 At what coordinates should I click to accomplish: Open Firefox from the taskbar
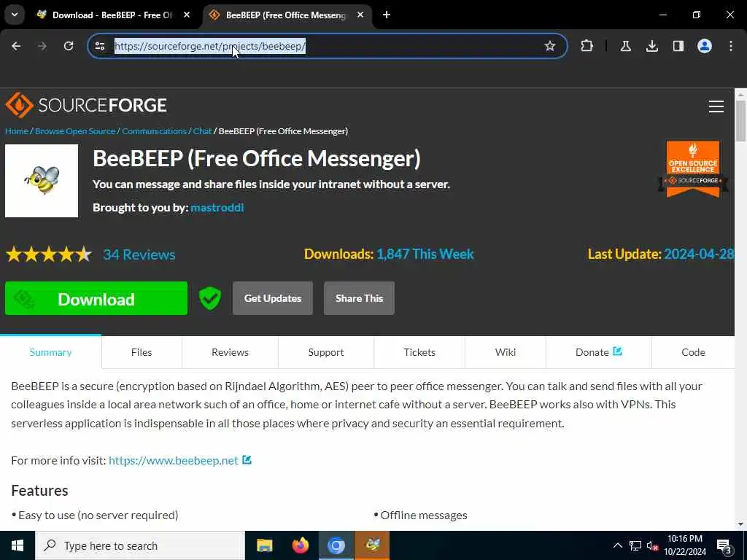pos(300,545)
